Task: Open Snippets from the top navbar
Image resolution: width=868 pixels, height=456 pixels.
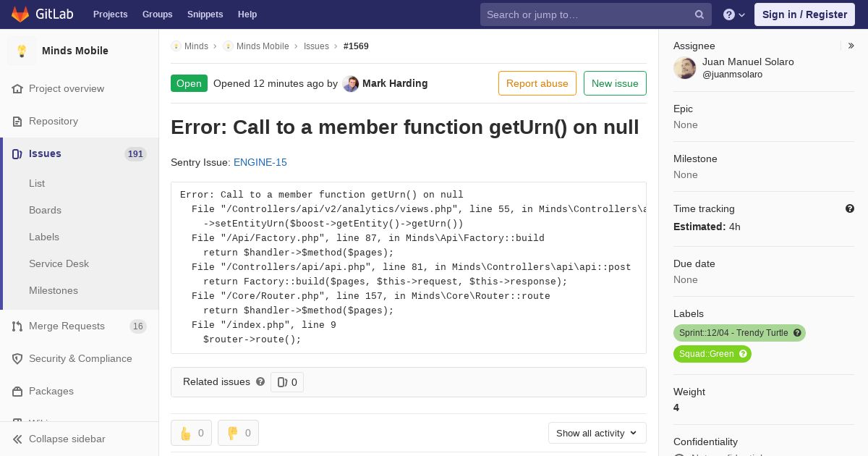Action: tap(205, 14)
